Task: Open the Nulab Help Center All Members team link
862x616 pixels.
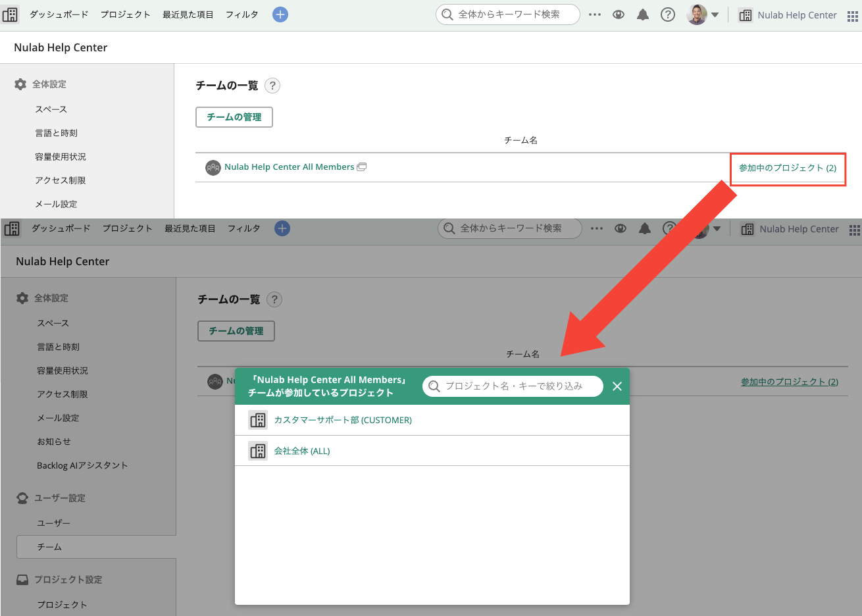Action: pyautogui.click(x=290, y=167)
